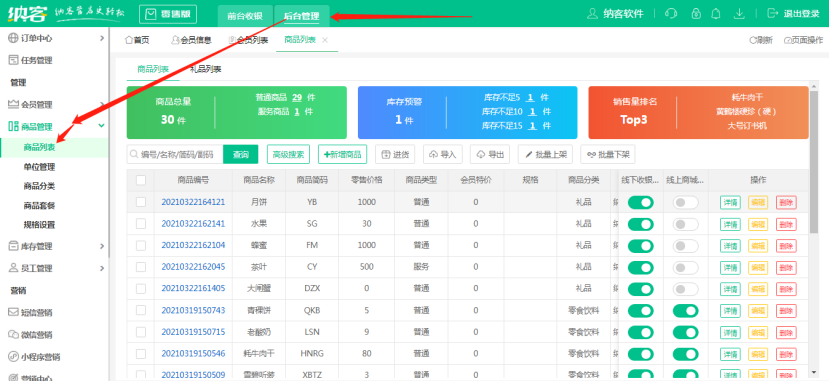Check the select-all header checkbox
The height and width of the screenshot is (381, 829).
click(x=141, y=180)
